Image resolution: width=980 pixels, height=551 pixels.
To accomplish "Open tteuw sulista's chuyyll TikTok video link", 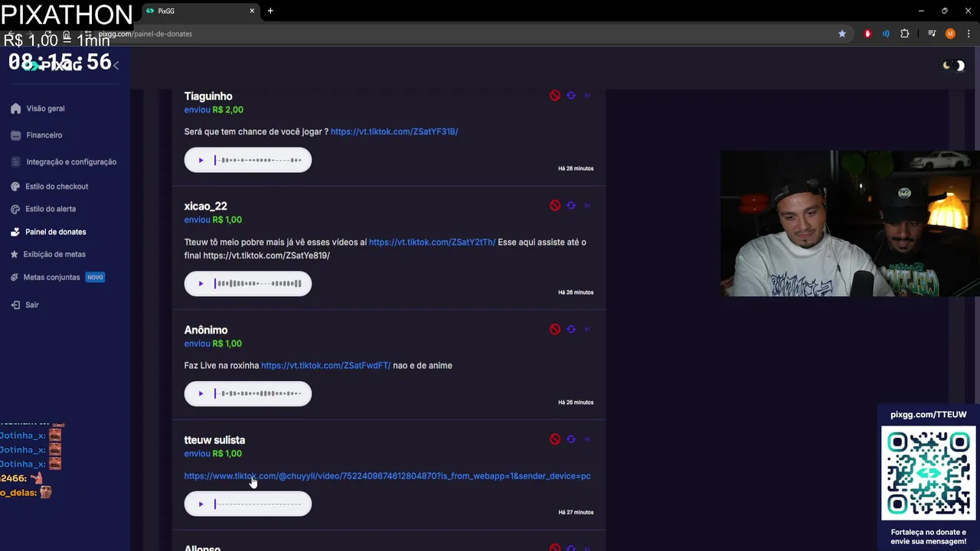I will click(x=387, y=476).
